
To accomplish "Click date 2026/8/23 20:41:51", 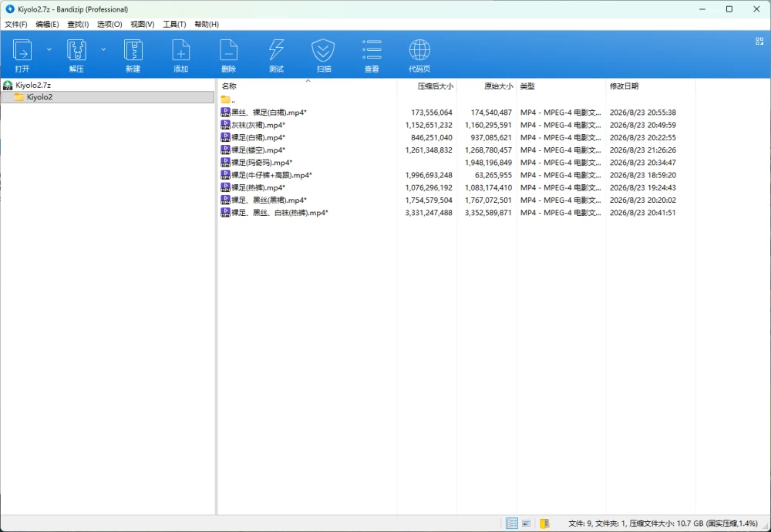I will tap(643, 213).
